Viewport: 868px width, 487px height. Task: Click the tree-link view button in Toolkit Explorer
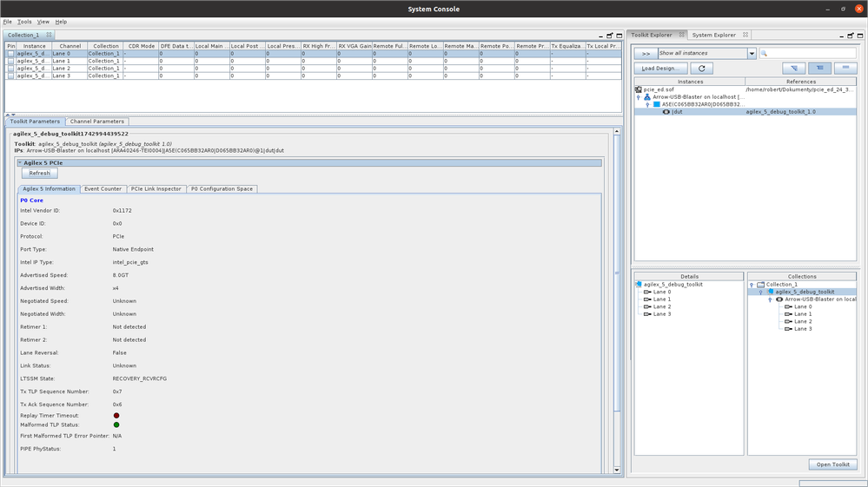[794, 68]
